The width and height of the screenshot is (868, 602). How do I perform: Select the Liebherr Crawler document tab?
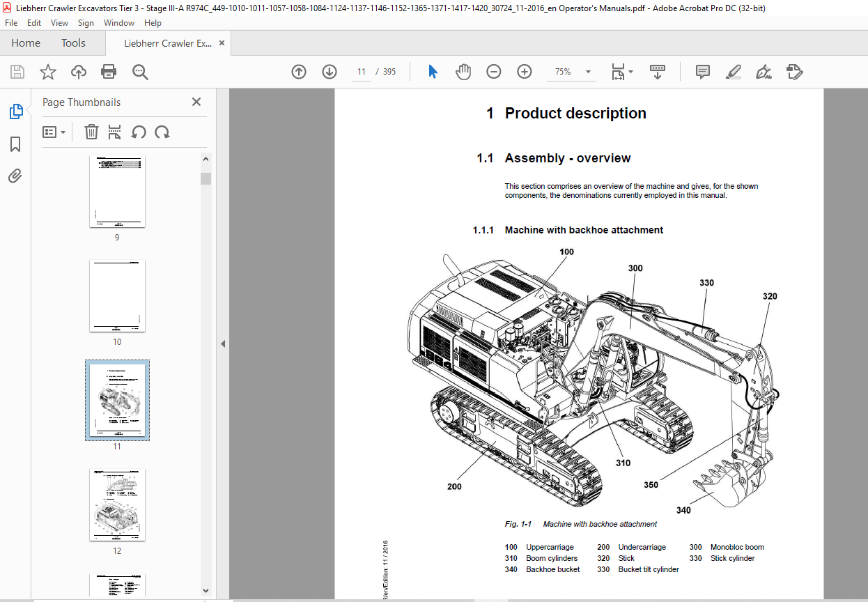(x=168, y=43)
